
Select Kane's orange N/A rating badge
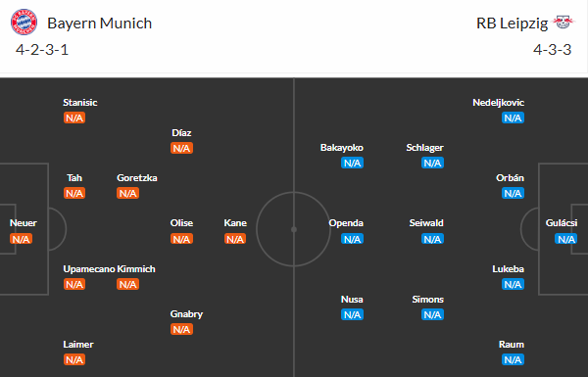coord(235,239)
